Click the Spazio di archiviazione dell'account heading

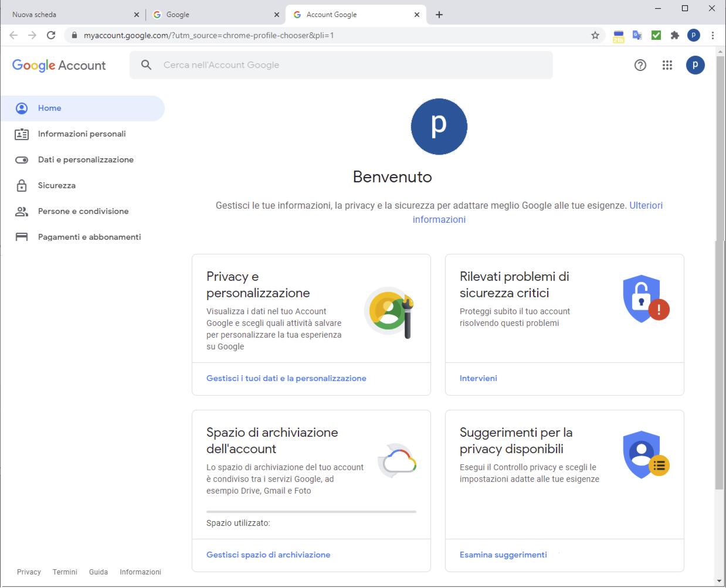point(272,441)
